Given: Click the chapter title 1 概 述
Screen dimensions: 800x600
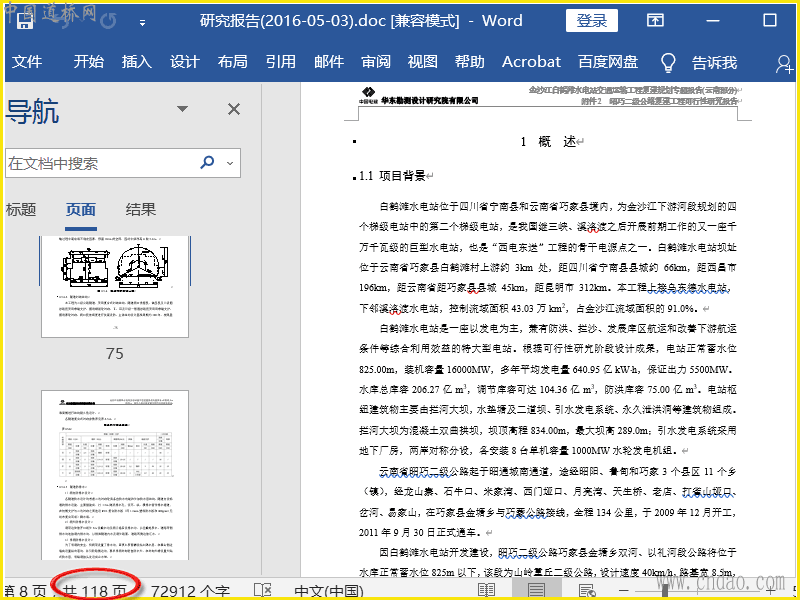Looking at the screenshot, I should 548,141.
